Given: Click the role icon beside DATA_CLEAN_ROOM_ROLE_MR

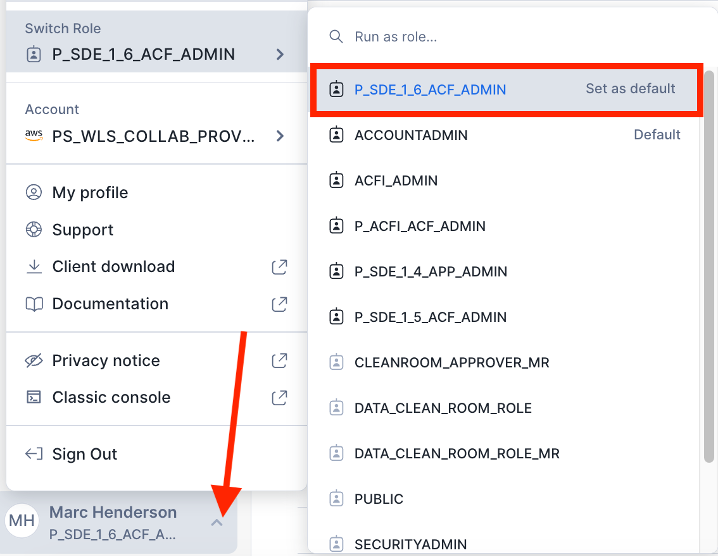Looking at the screenshot, I should 337,453.
